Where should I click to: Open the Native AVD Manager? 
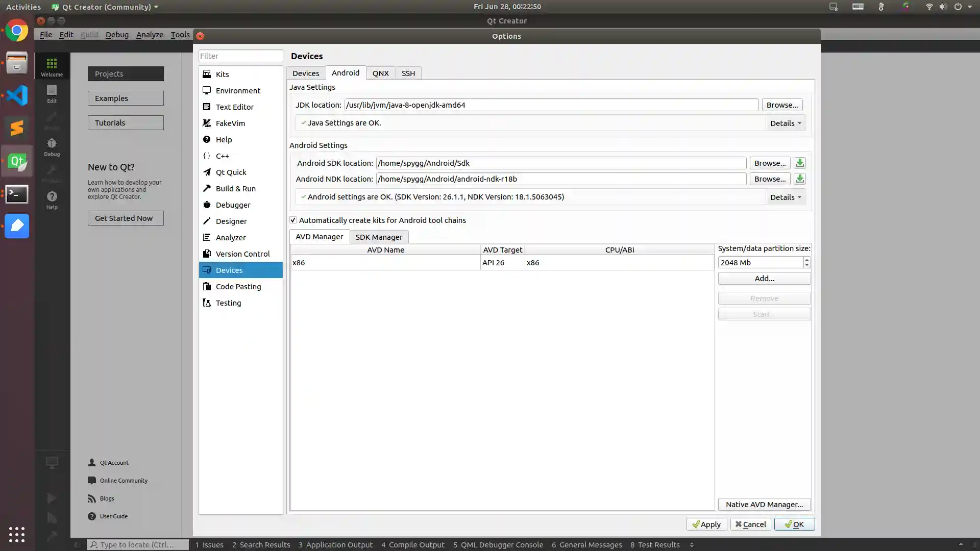point(764,504)
